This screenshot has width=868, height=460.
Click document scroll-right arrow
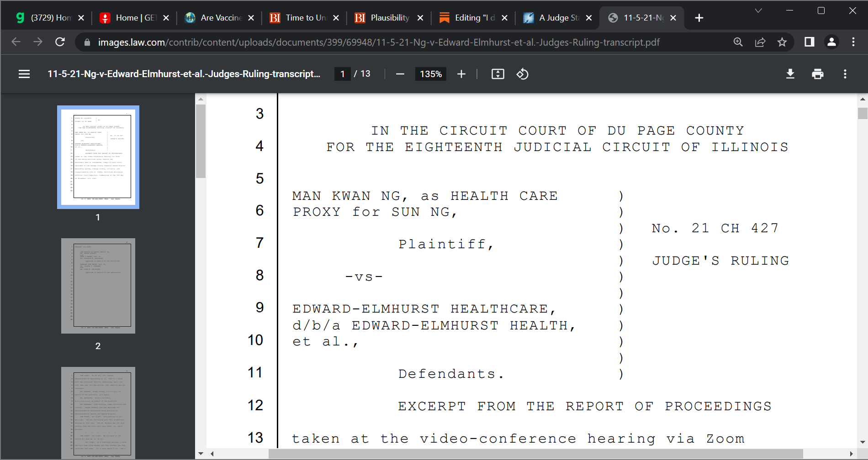tap(851, 454)
